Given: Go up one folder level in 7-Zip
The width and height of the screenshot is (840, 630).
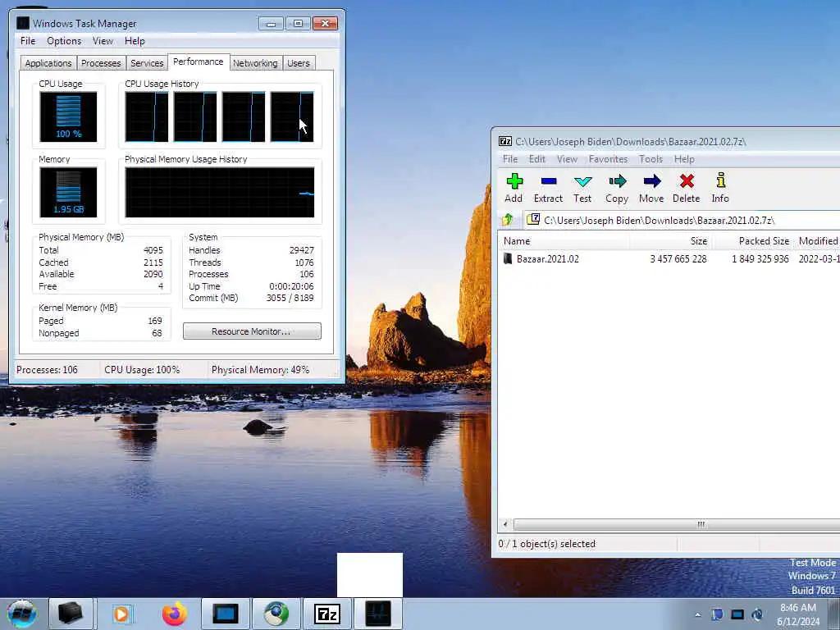Looking at the screenshot, I should tap(508, 220).
